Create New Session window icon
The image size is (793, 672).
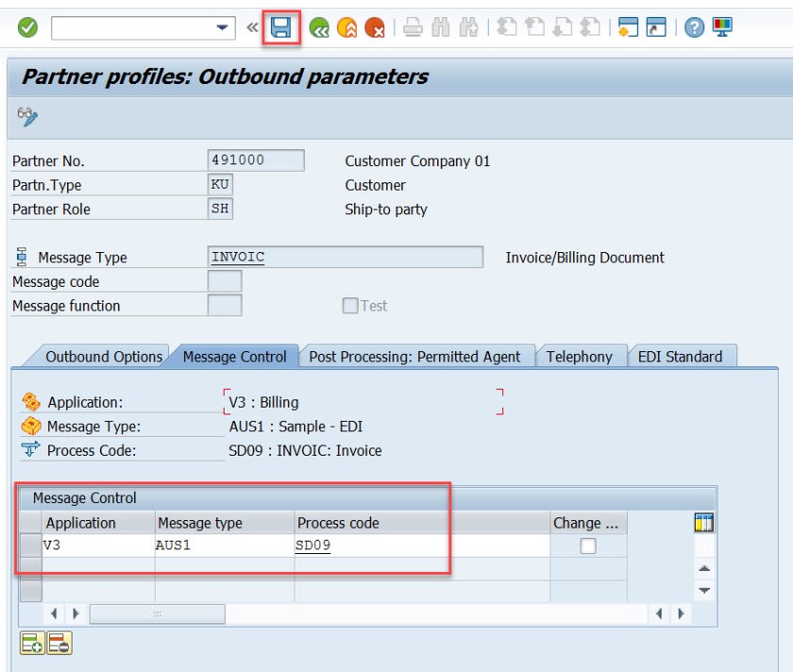(x=628, y=27)
